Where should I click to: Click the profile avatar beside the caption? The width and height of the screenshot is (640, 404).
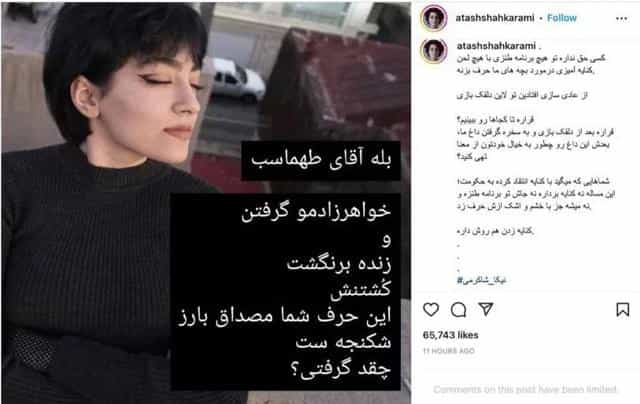434,51
